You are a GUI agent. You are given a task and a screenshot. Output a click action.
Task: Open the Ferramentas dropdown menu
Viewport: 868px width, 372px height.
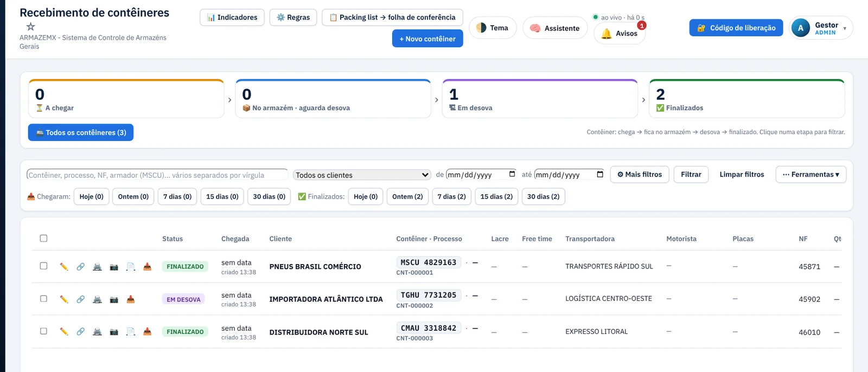(810, 175)
